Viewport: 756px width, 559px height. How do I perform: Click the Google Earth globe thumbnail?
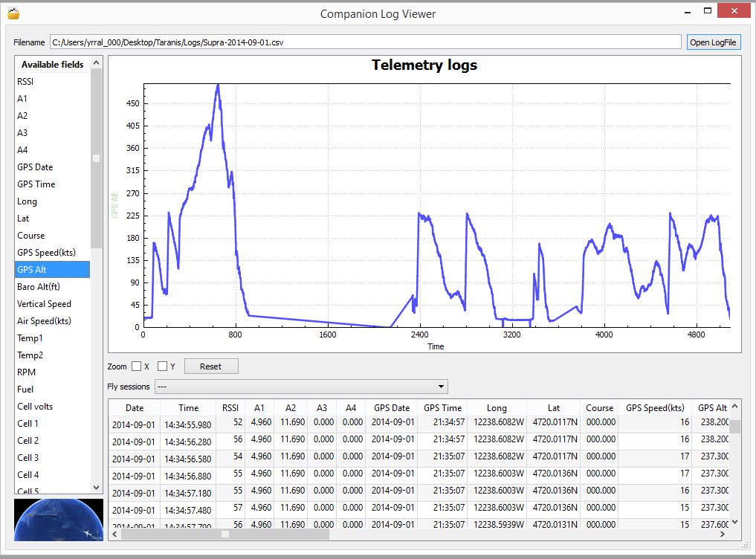(x=59, y=520)
